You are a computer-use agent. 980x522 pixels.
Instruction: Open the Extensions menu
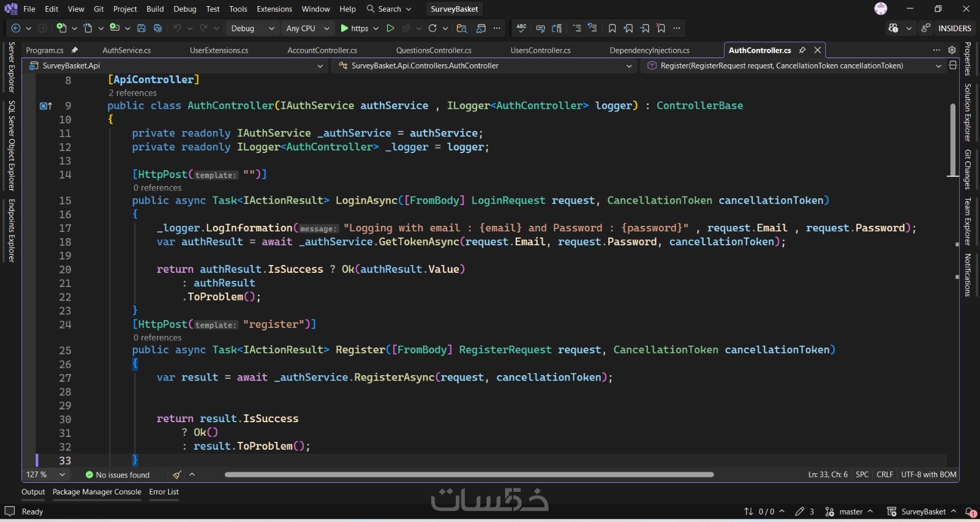pos(274,9)
